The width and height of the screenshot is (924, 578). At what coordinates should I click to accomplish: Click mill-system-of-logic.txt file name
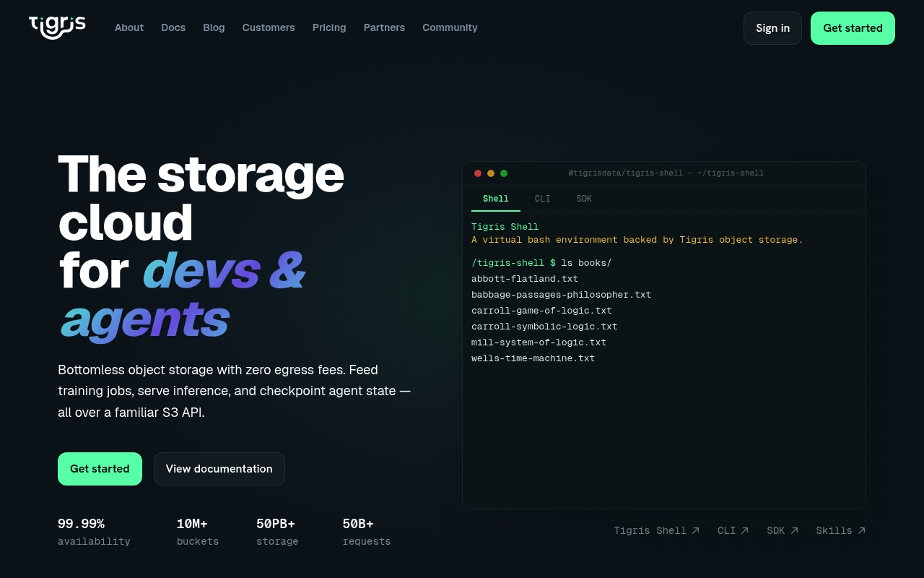[539, 342]
